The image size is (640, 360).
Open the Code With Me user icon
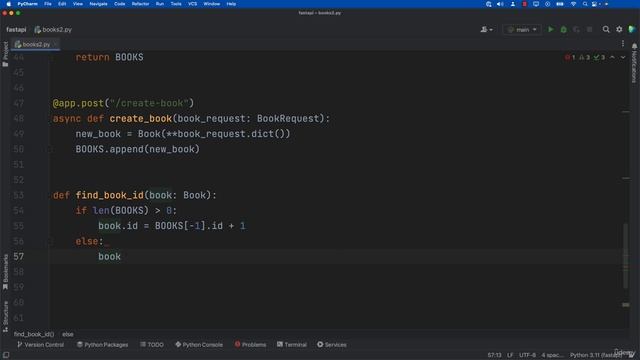486,29
